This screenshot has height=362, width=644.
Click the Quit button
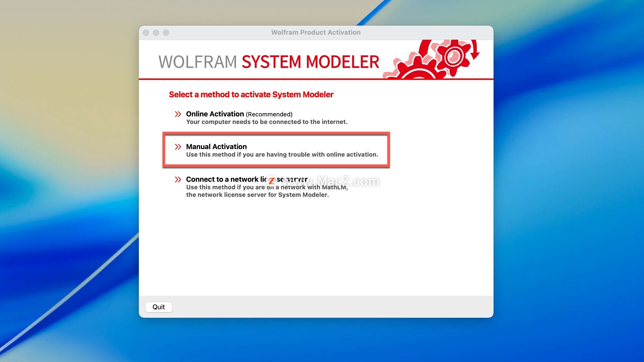tap(159, 307)
